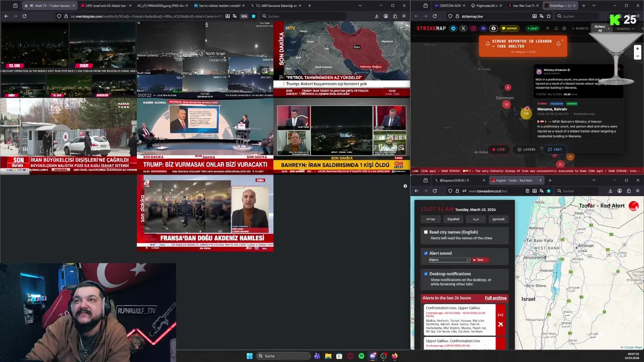The image size is (644, 362).
Task: Open StrikeMap settings gear
Action: (564, 29)
